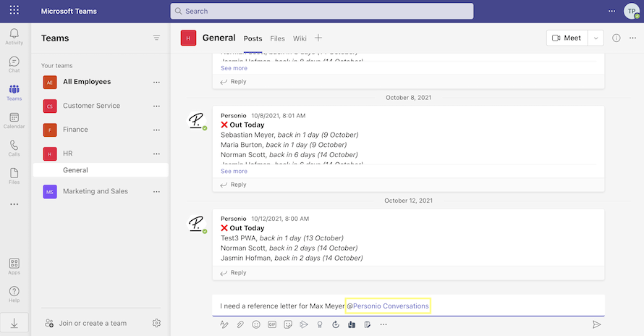Open Meet options dropdown arrow
The image size is (644, 336).
pos(596,38)
